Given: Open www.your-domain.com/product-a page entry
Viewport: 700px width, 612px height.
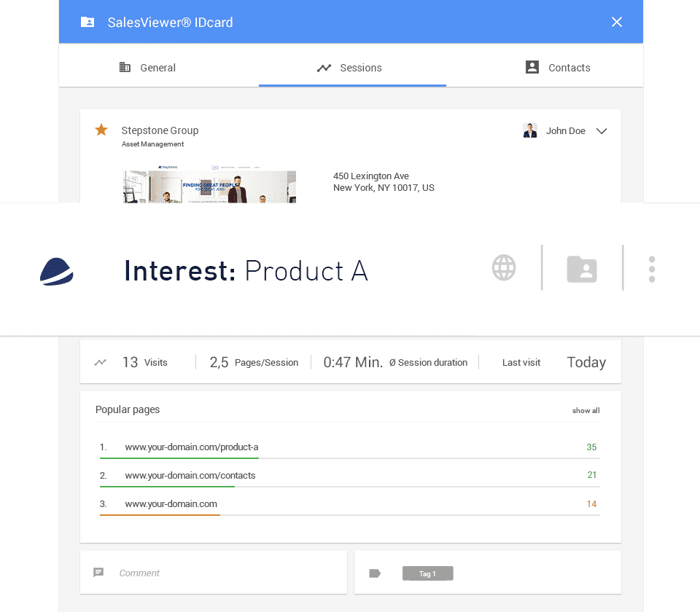Looking at the screenshot, I should tap(192, 447).
